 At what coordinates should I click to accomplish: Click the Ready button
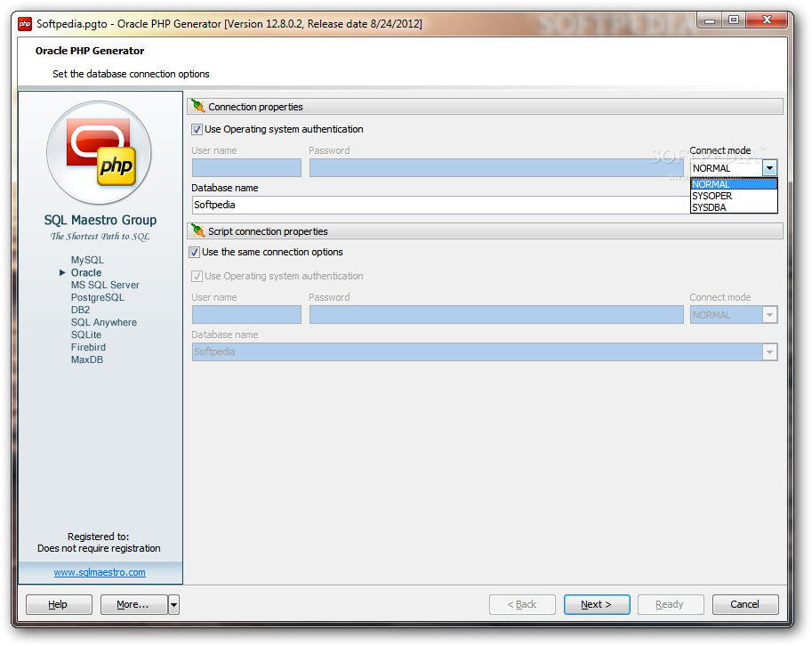[x=671, y=604]
